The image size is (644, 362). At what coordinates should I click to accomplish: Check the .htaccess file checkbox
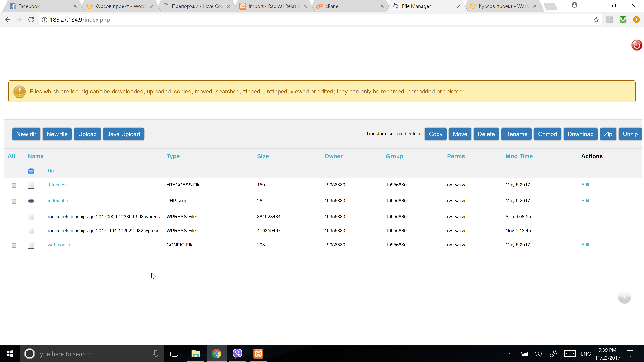point(14,185)
